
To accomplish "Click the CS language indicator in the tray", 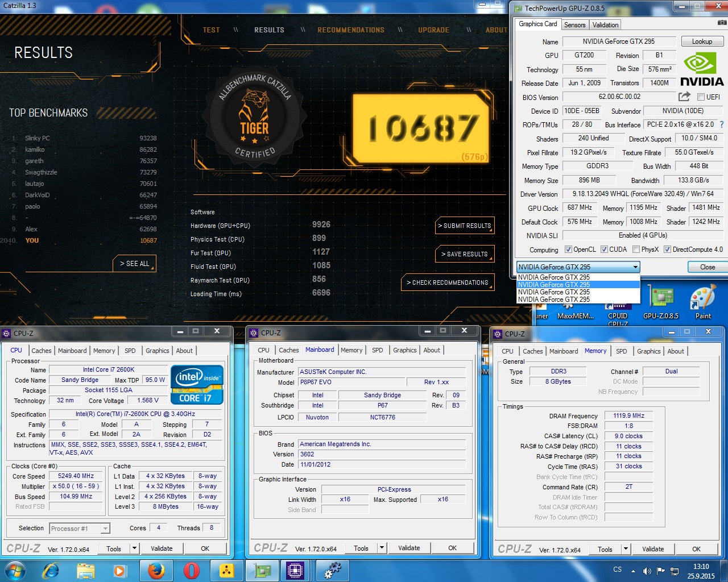I will tap(618, 569).
